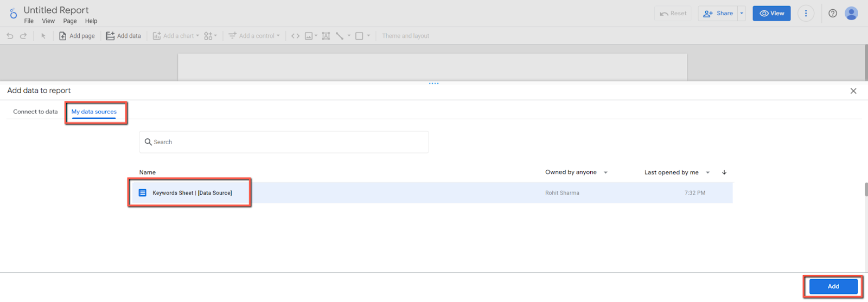The width and height of the screenshot is (868, 302).
Task: Click the Name column header
Action: (x=148, y=172)
